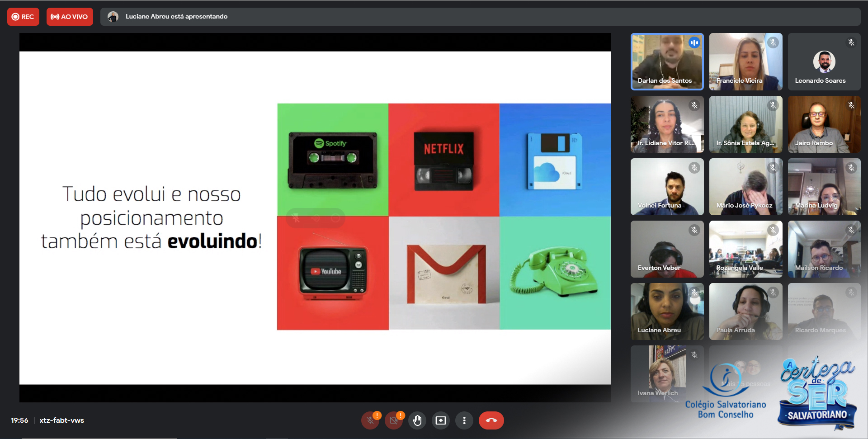The height and width of the screenshot is (439, 868).
Task: Click Ir. Sônia Estela's muted mic icon
Action: pyautogui.click(x=773, y=105)
